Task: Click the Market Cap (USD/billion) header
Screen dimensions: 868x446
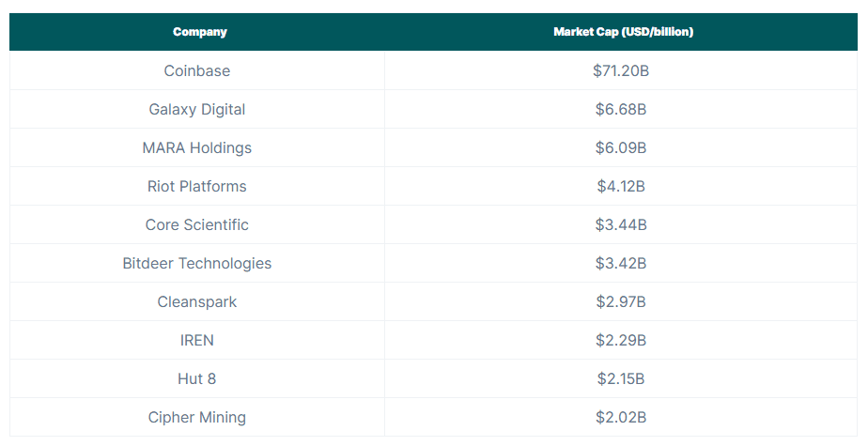Action: tap(623, 32)
